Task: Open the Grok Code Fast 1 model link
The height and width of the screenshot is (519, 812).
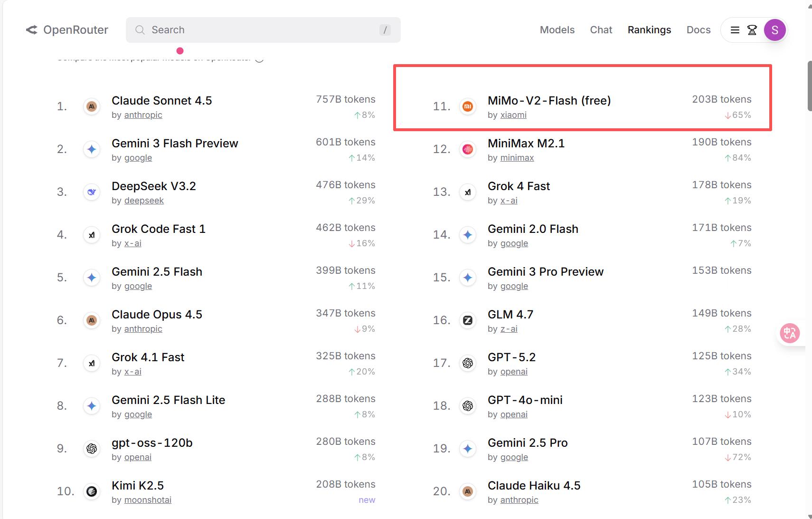Action: [159, 229]
